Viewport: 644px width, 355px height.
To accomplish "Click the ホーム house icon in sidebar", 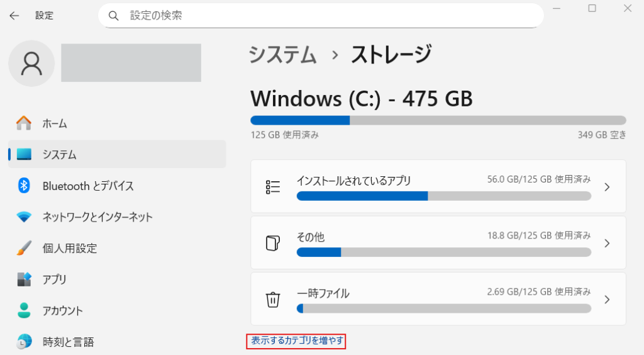I will (24, 123).
